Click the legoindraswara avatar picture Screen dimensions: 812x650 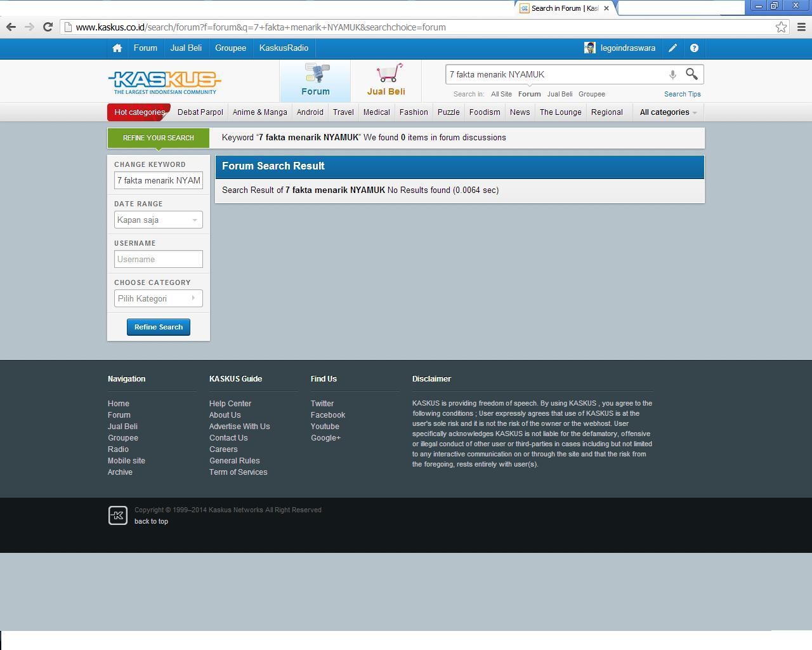pos(590,48)
